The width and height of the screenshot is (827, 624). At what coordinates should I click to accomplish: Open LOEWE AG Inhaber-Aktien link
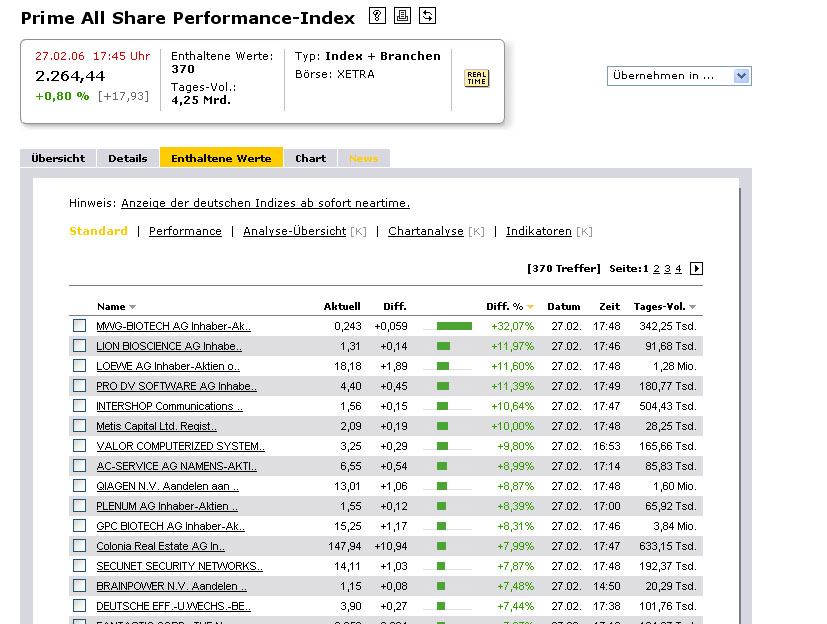(168, 366)
